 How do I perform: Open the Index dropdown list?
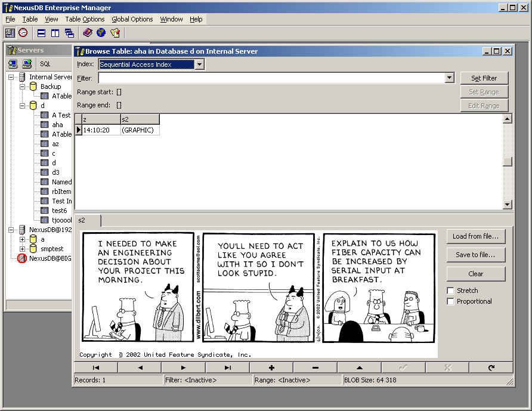pos(199,64)
